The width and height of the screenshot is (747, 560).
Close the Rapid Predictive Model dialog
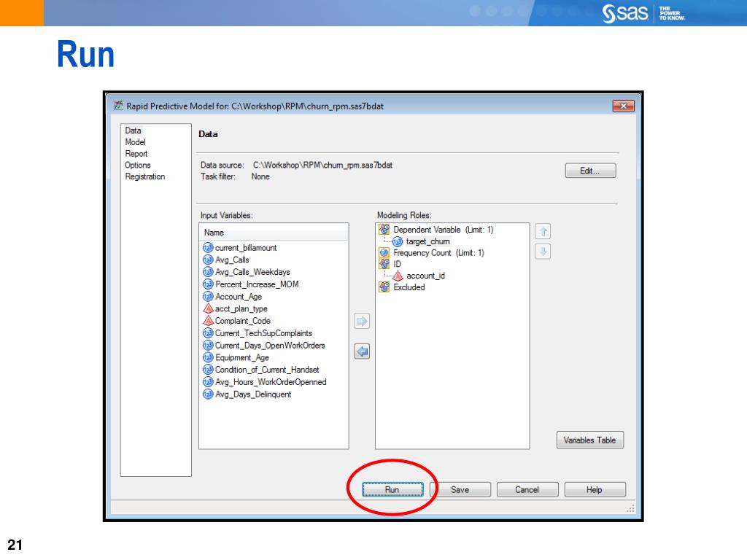623,106
